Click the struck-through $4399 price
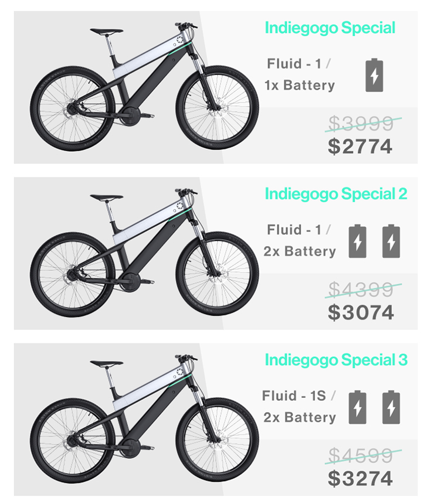The height and width of the screenshot is (504, 434). (x=361, y=289)
